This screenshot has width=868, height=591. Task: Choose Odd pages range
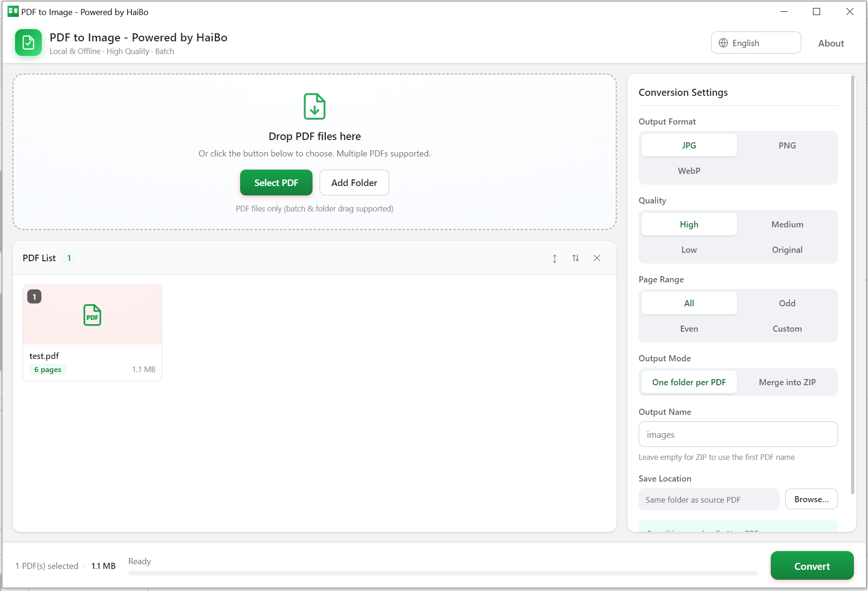(x=787, y=303)
